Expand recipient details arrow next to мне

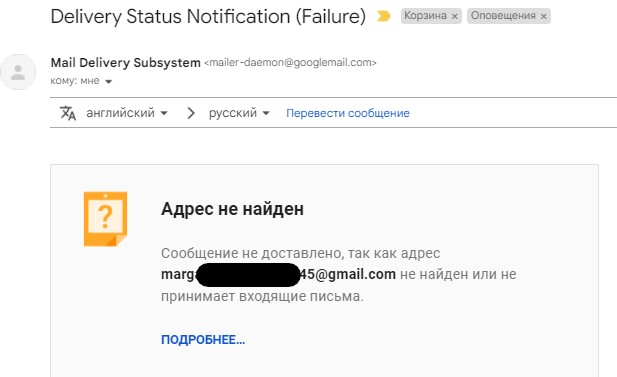pyautogui.click(x=109, y=81)
